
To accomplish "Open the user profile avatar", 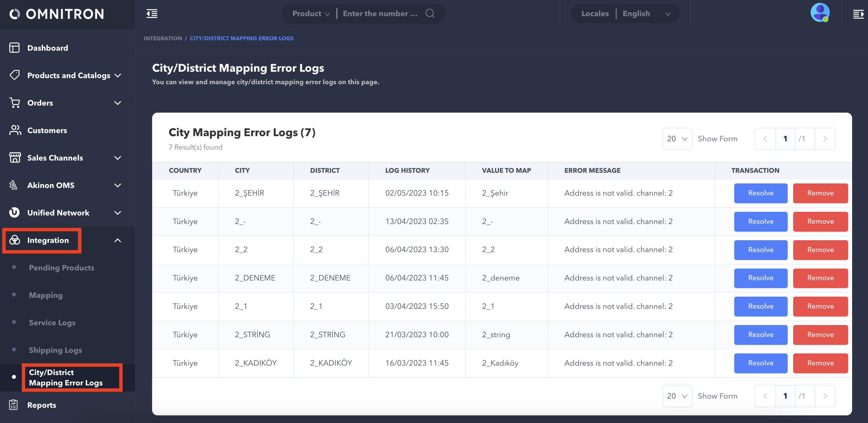I will 819,13.
